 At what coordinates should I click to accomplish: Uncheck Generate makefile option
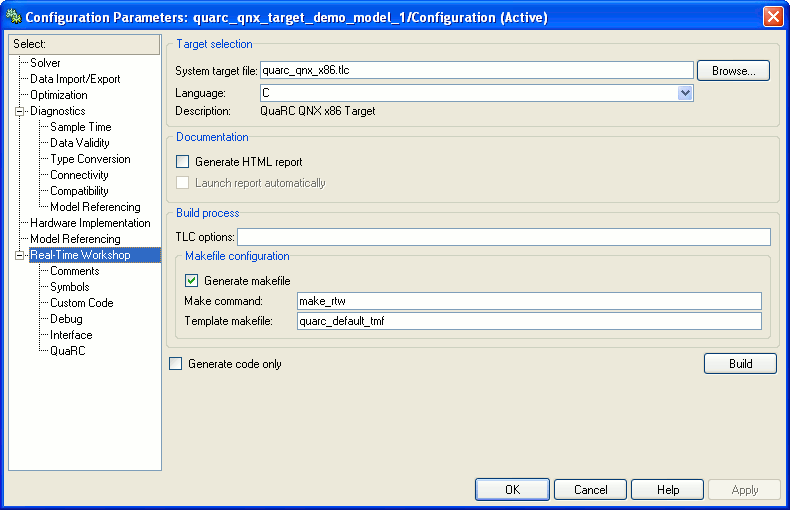pos(191,280)
